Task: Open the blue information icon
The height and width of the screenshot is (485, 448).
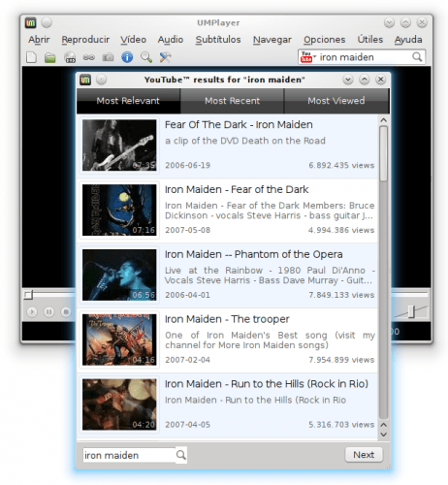Action: pos(127,57)
